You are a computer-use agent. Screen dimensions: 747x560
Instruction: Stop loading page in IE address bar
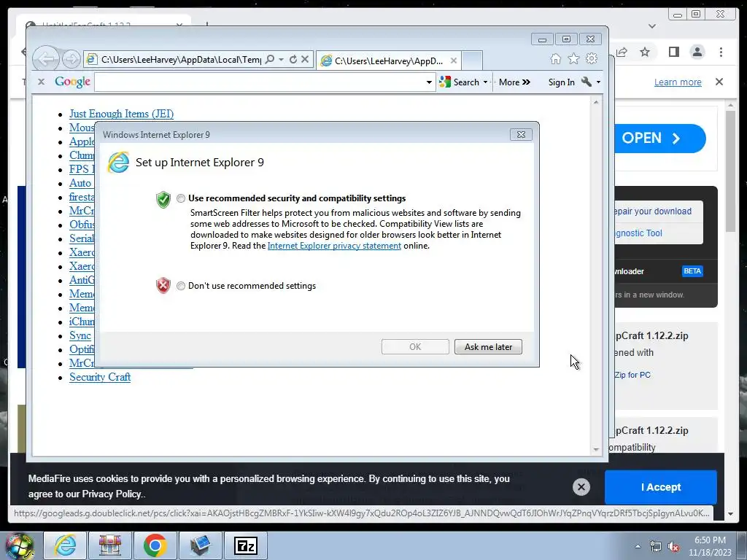pos(305,59)
